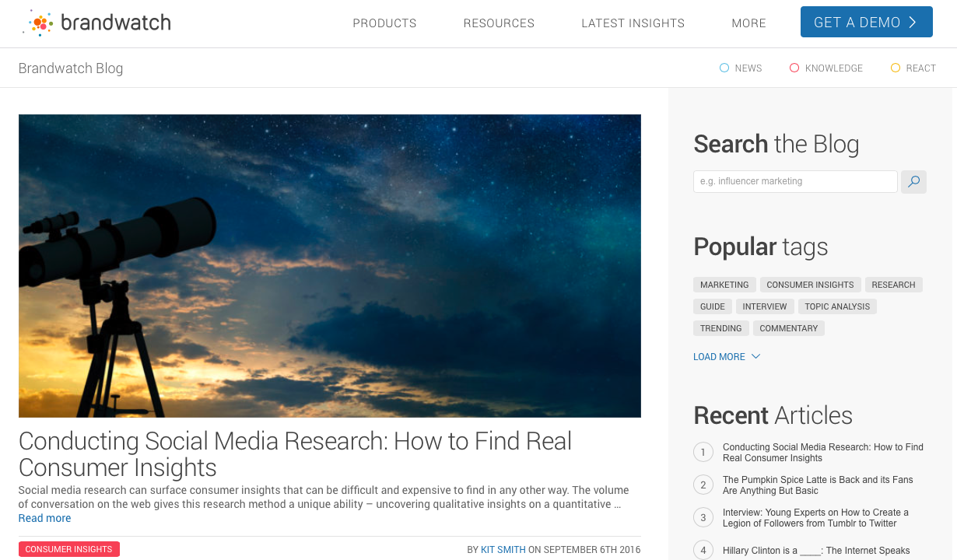Viewport: 957px width, 560px height.
Task: Filter blog by REACT category
Action: tap(913, 68)
